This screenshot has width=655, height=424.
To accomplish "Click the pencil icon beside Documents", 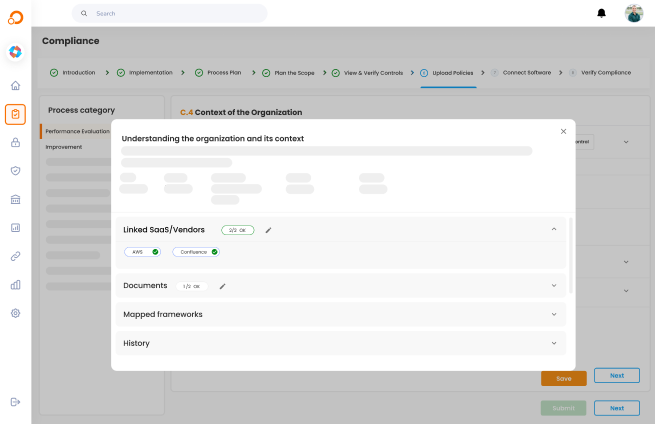I will 223,286.
